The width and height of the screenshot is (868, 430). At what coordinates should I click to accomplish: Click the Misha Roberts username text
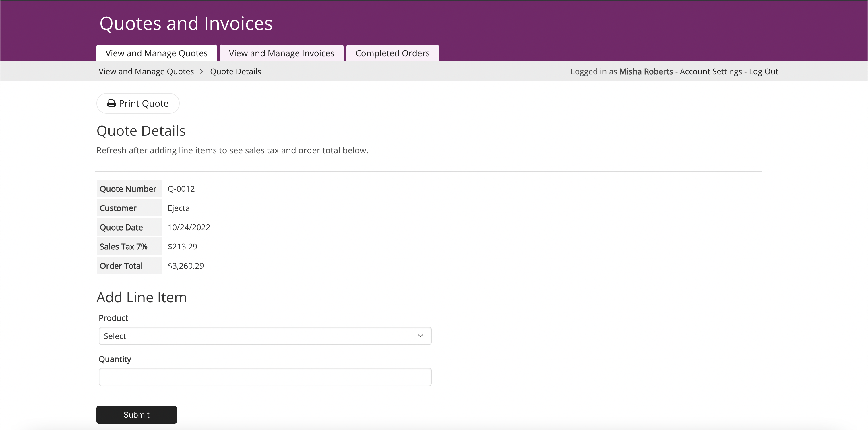click(x=646, y=71)
